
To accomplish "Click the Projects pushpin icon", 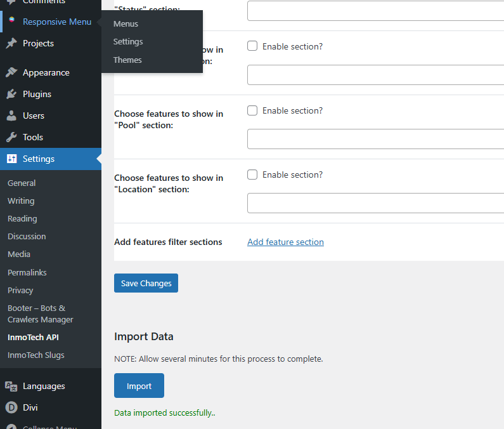I will tap(11, 43).
